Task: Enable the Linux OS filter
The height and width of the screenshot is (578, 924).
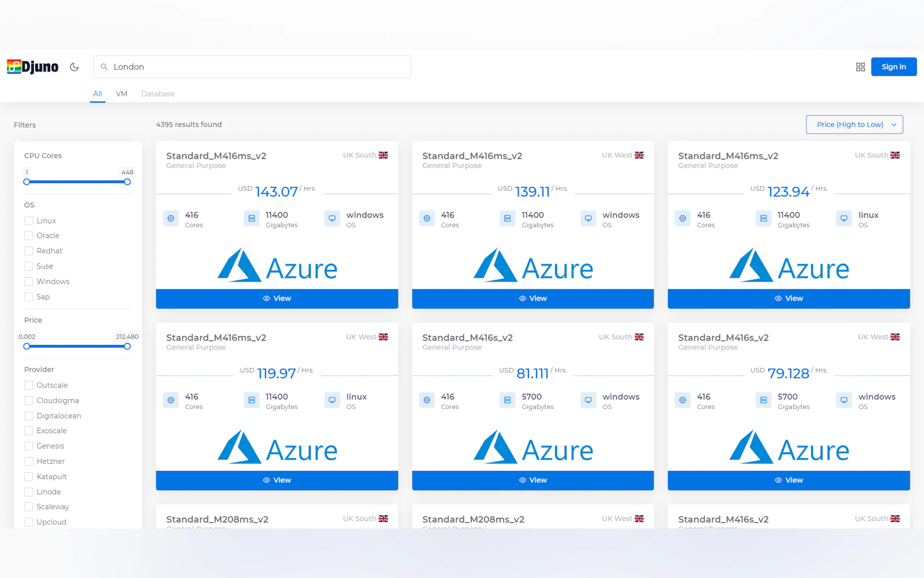Action: click(x=29, y=221)
